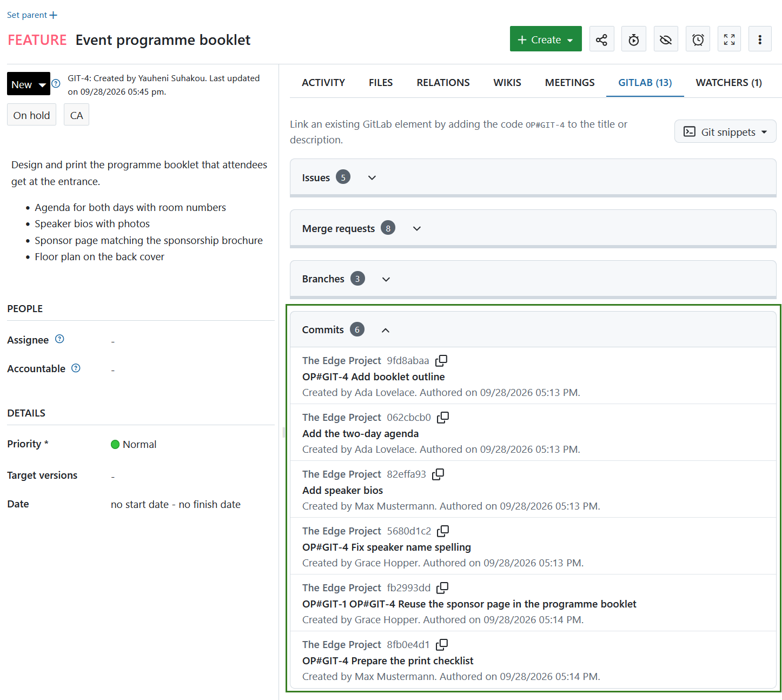Edit the start and finish date field

click(176, 504)
